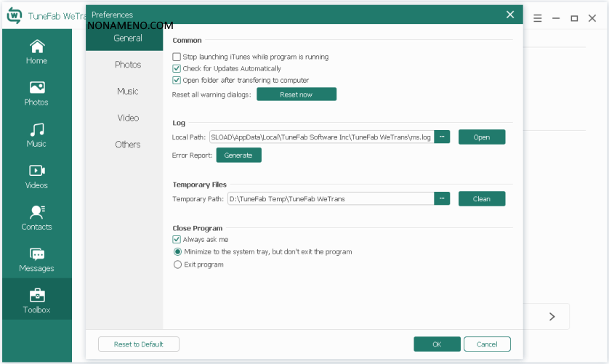This screenshot has width=609, height=364.
Task: Uncheck Check for Updates Automatically
Action: pyautogui.click(x=177, y=68)
